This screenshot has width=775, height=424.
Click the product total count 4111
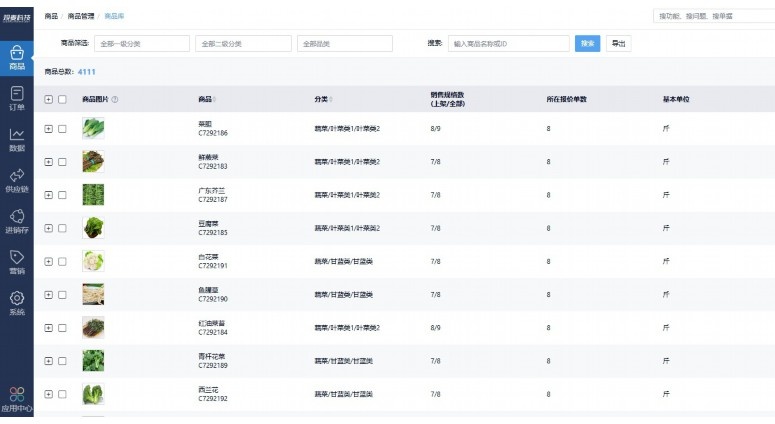[86, 72]
